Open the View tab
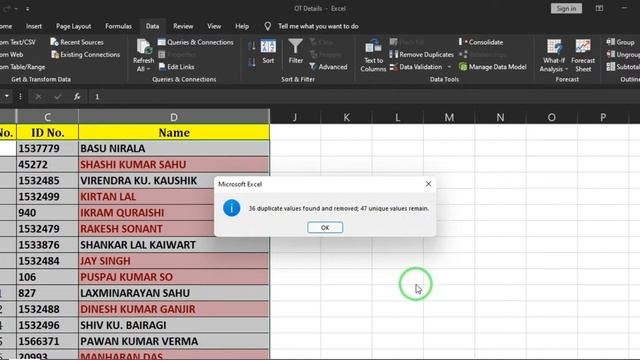The height and width of the screenshot is (360, 640). (x=214, y=26)
